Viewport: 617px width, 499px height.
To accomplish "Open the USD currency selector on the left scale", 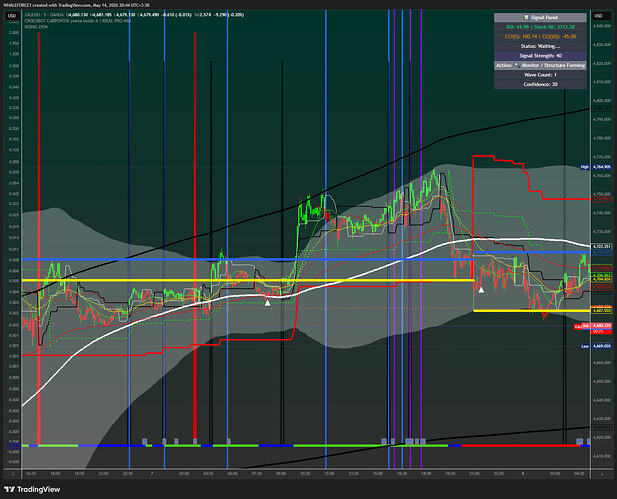I will click(12, 16).
